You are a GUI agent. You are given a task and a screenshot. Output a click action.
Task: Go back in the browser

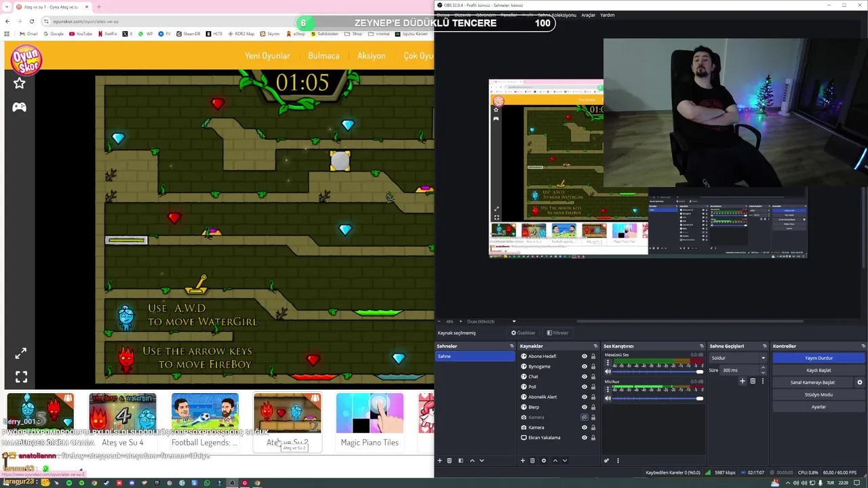click(x=7, y=21)
